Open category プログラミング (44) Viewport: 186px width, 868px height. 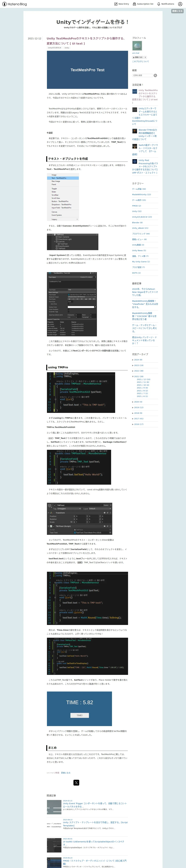pos(141,233)
